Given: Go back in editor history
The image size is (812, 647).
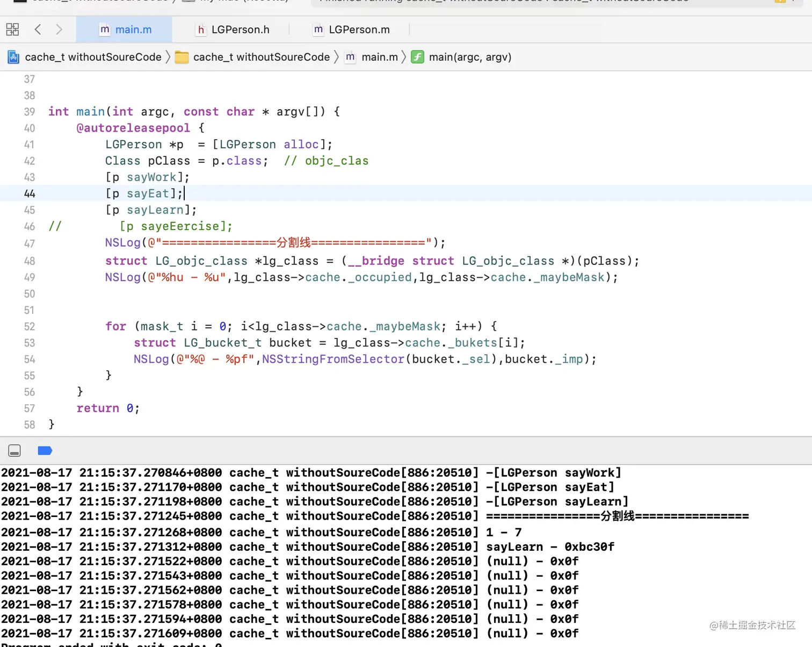Looking at the screenshot, I should (x=38, y=30).
